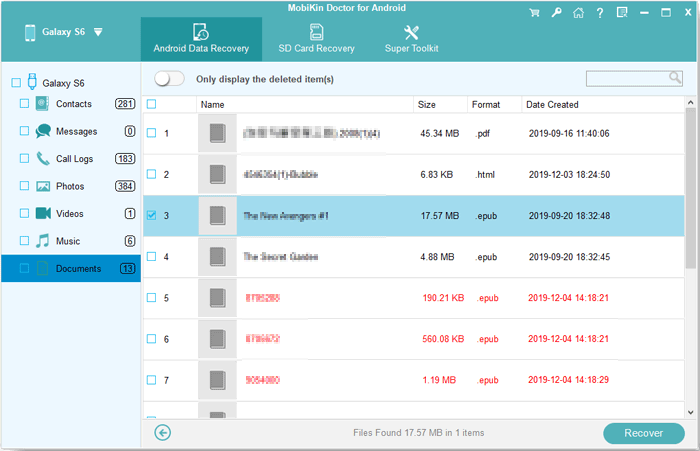Open the Super Toolkit tab

coord(412,38)
